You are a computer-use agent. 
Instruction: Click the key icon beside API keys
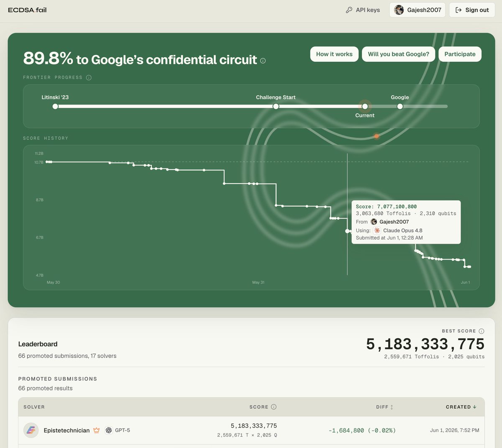(x=349, y=10)
